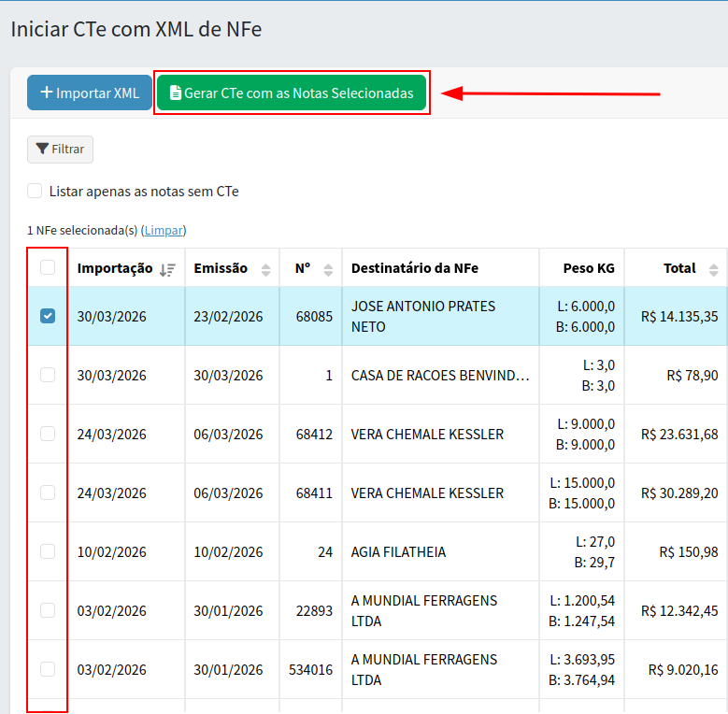Click the Destinatário da NFe column header
This screenshot has height=714, width=728.
(x=415, y=268)
